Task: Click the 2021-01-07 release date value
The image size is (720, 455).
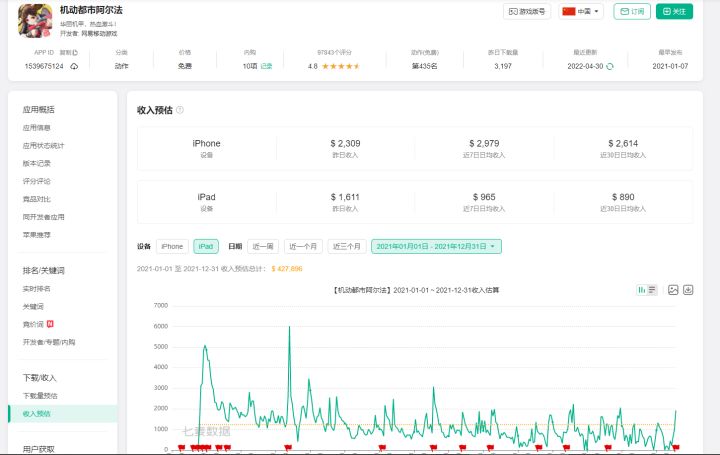Action: (670, 66)
